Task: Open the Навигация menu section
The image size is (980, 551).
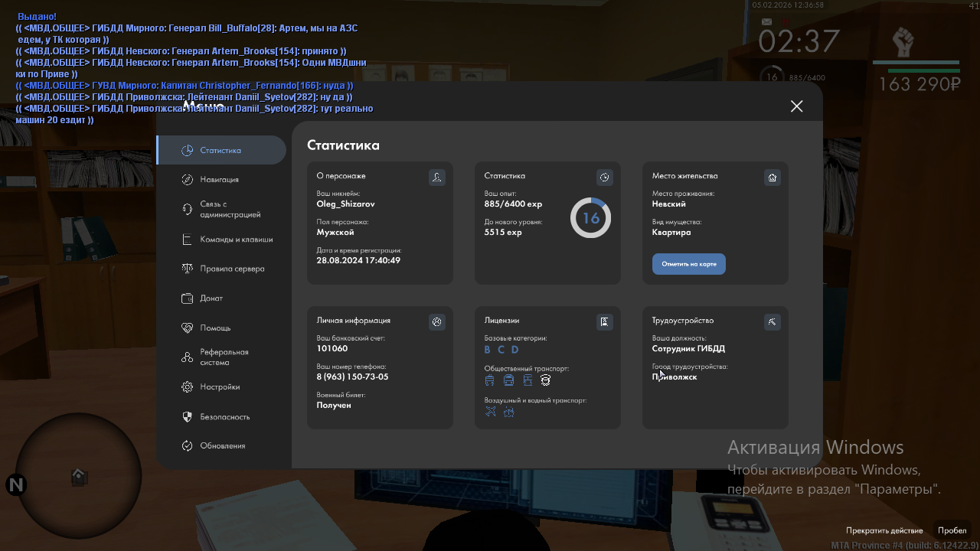Action: pyautogui.click(x=219, y=180)
